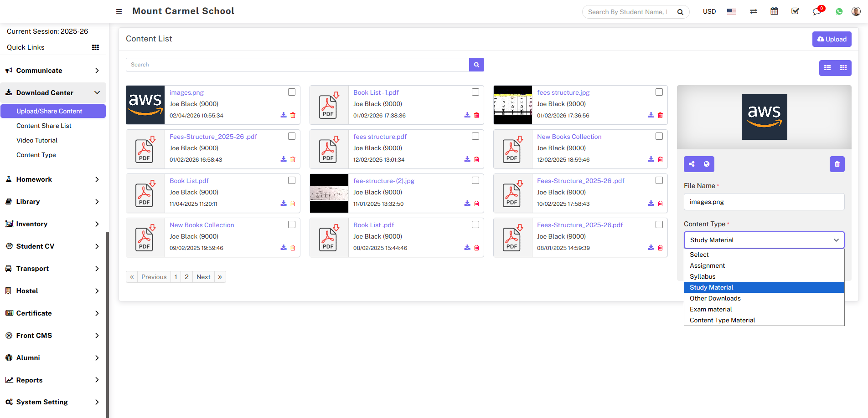Tick checkbox for New Books Collection dated 12/02/2025

[x=659, y=137]
